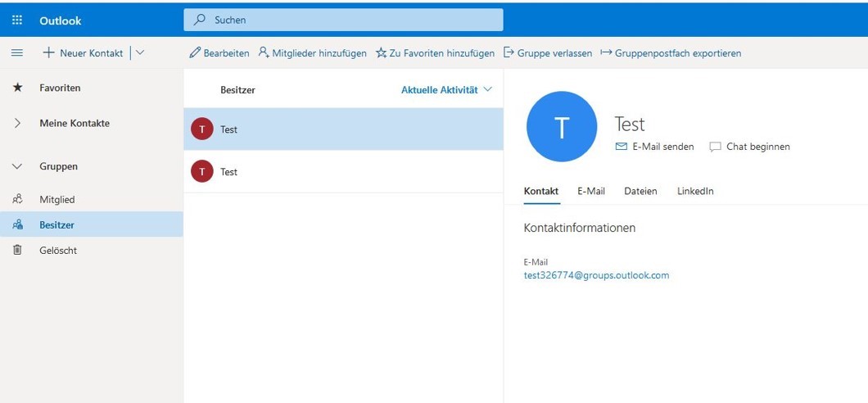The height and width of the screenshot is (403, 868).
Task: Open the test326774@groups.outlook.com email link
Action: (x=596, y=275)
